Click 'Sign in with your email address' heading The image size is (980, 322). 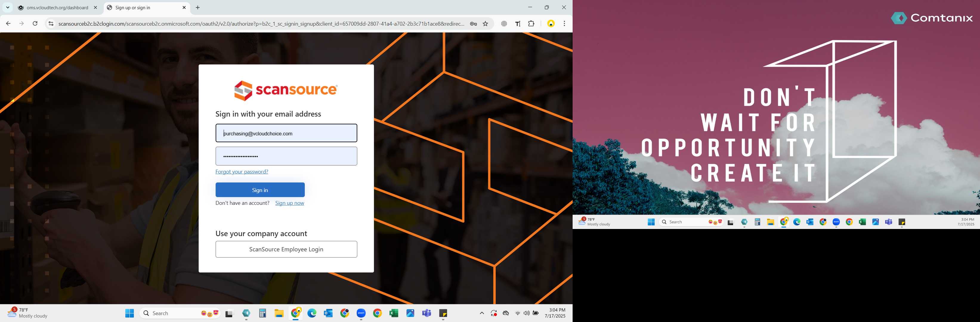click(268, 114)
